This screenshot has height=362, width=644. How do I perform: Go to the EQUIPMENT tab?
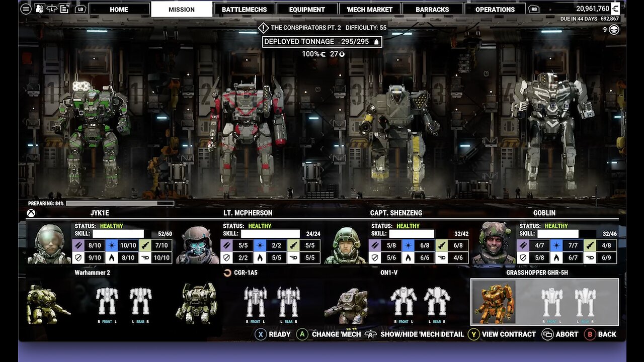(x=307, y=10)
